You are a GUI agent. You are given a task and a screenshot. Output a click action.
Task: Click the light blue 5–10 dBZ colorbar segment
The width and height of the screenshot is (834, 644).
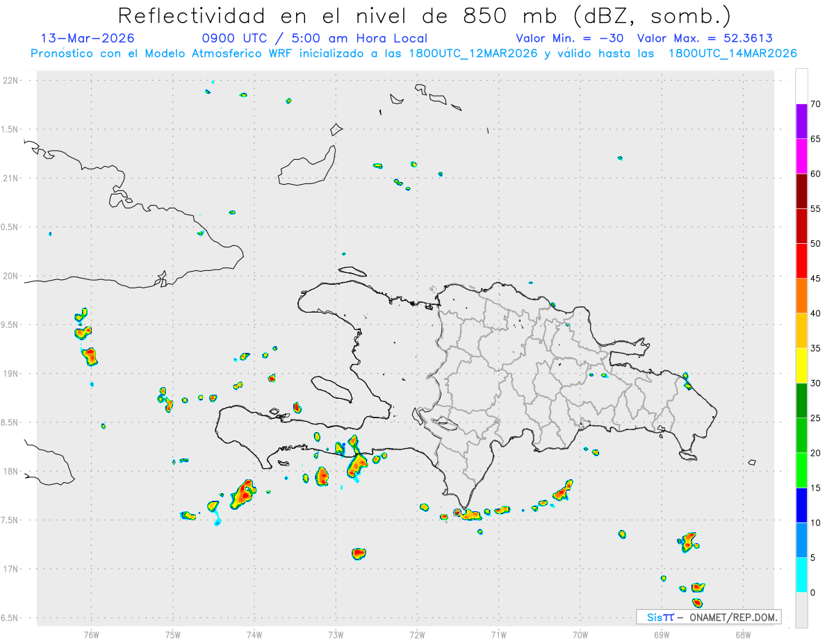coord(801,540)
